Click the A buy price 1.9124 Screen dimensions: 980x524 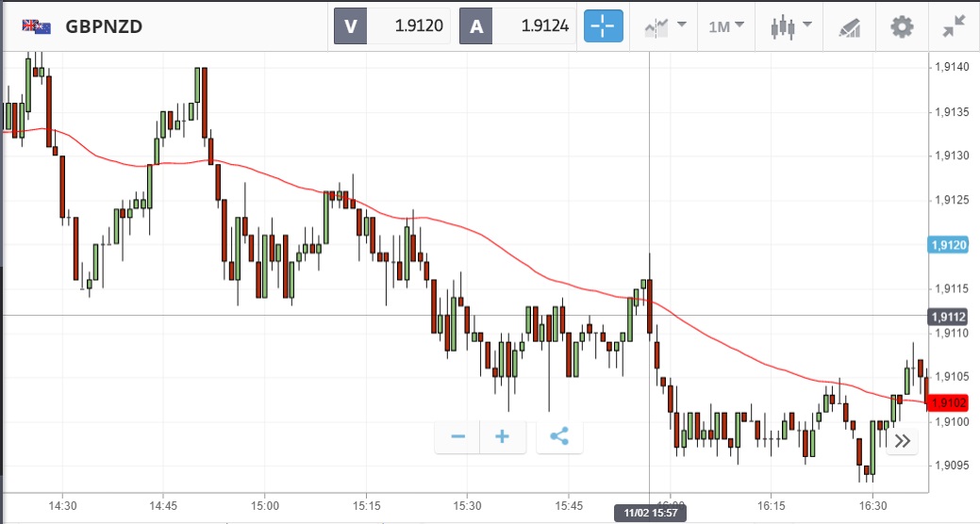[518, 26]
